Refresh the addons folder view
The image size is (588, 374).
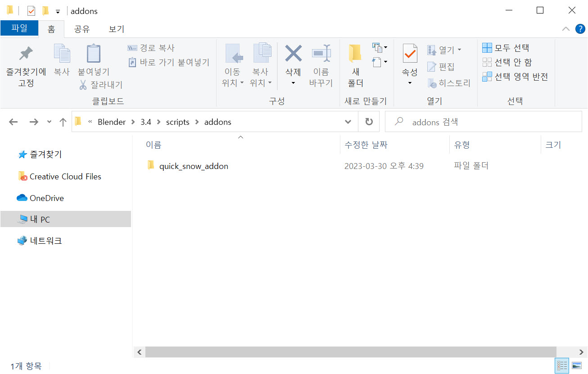pos(369,122)
